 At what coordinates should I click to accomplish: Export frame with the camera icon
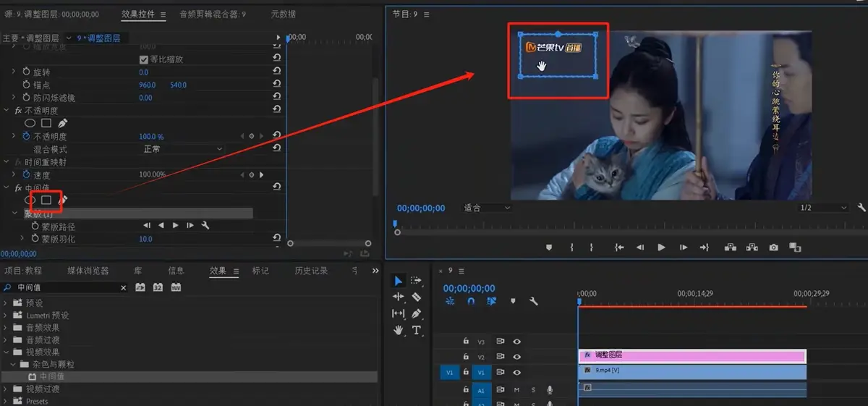[x=773, y=248]
